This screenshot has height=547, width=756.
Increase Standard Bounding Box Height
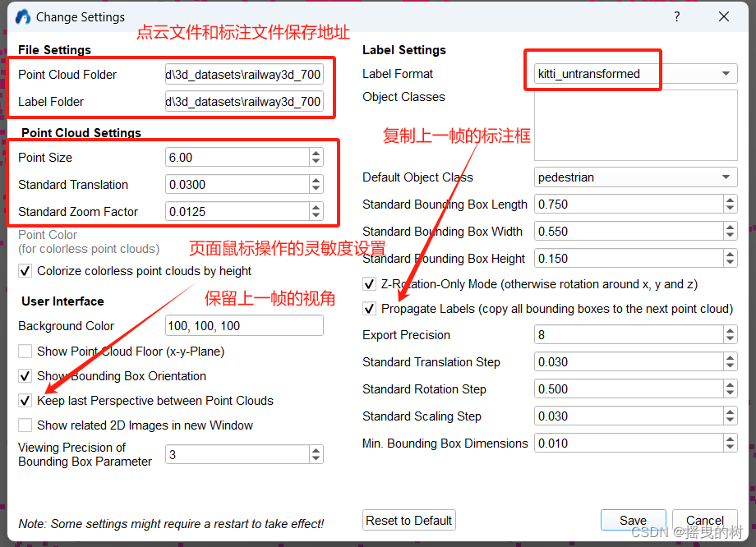click(731, 254)
